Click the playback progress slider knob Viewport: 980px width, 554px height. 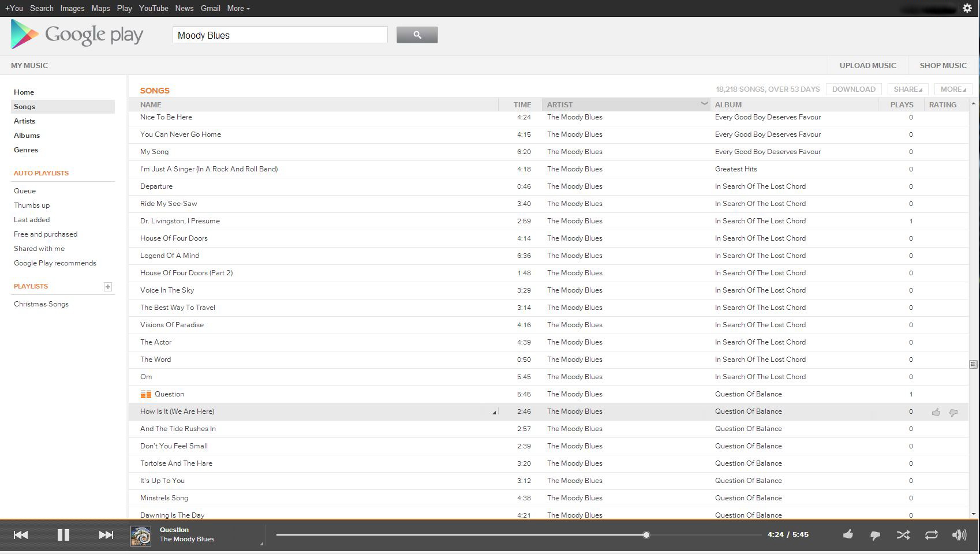[646, 535]
